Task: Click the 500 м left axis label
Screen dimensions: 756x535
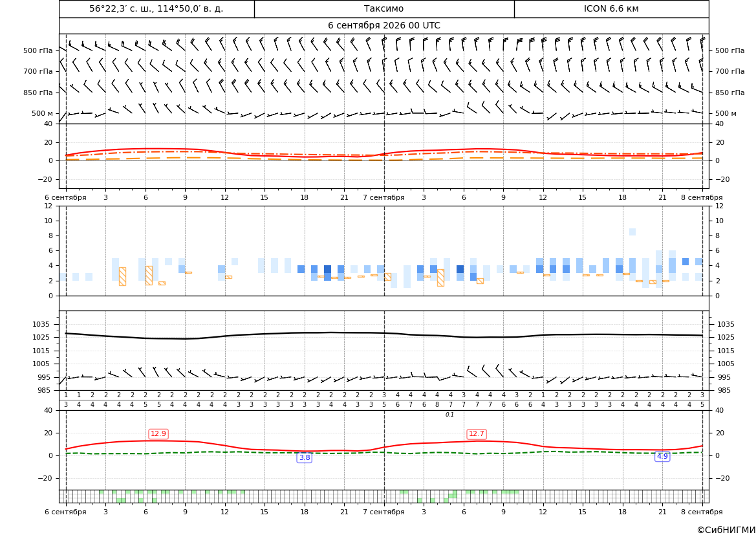Action: (x=42, y=113)
